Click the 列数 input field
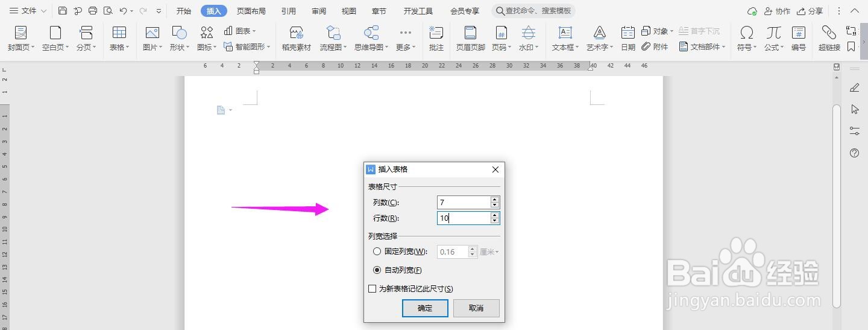The image size is (868, 330). 464,202
